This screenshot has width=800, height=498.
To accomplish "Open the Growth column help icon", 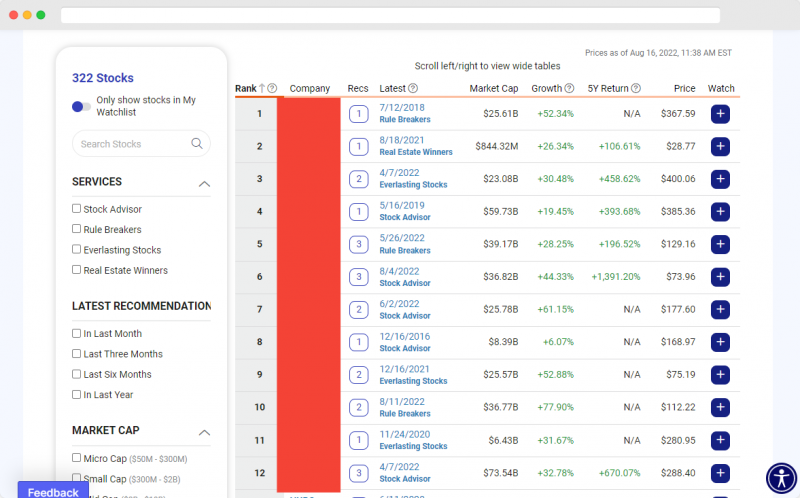I will pyautogui.click(x=569, y=88).
